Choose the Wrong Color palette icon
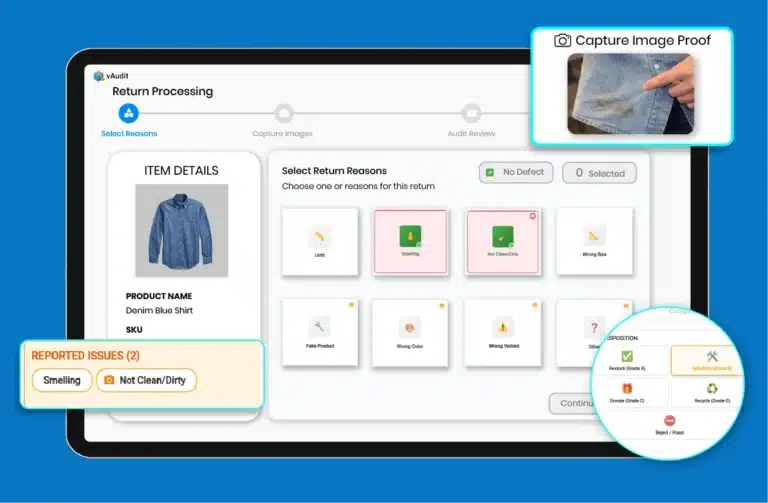This screenshot has width=768, height=503. tap(410, 327)
